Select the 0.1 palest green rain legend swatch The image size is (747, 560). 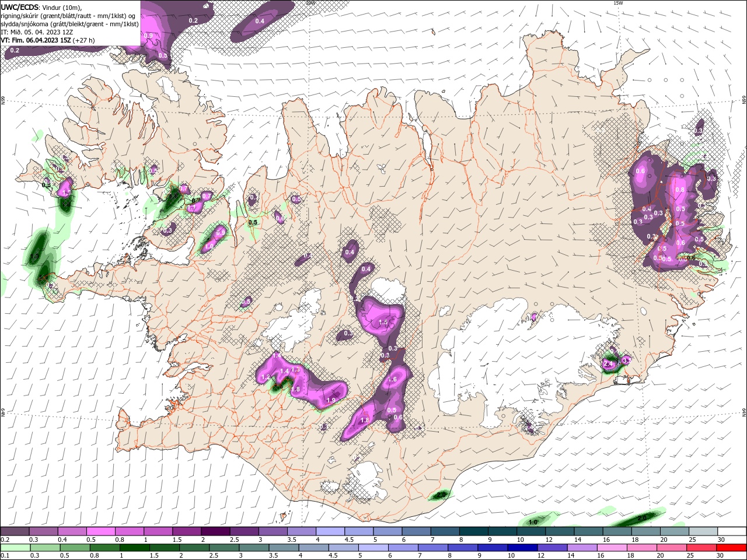[x=15, y=548]
